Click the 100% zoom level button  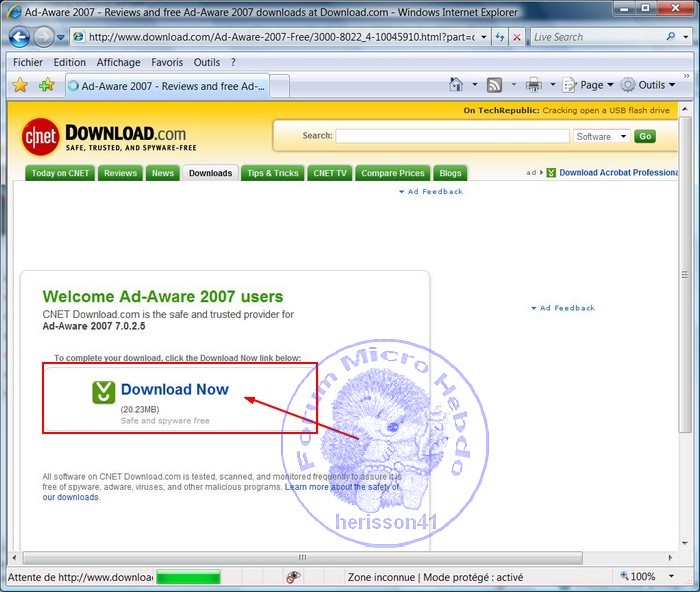point(638,576)
